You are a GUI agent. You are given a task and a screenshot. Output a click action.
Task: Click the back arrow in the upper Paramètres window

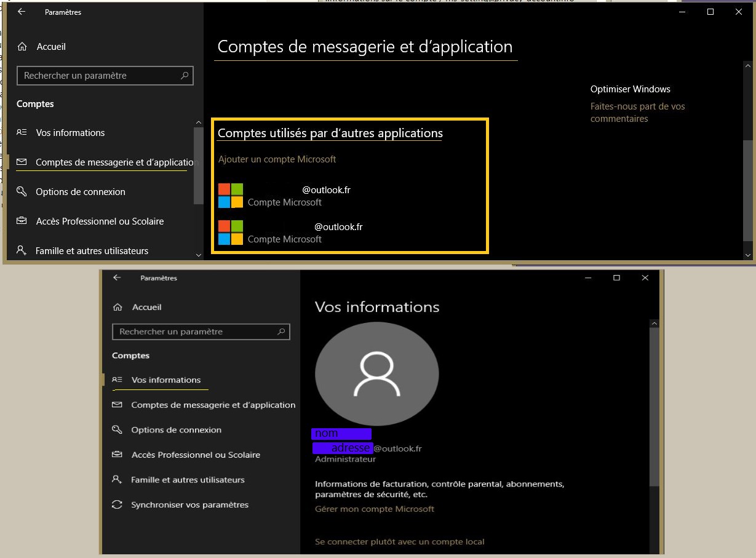tap(22, 12)
